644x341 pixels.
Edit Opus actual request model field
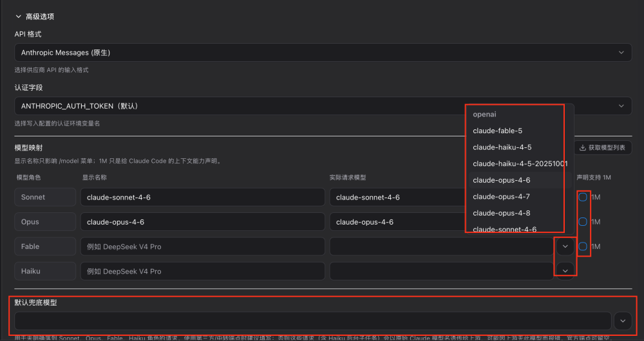(x=399, y=222)
